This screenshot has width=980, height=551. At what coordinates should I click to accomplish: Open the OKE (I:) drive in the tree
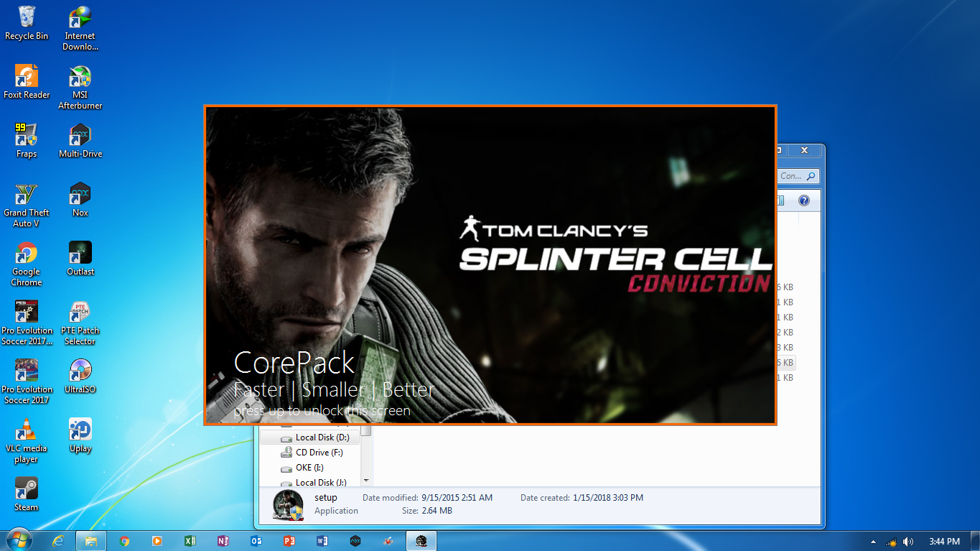[310, 468]
